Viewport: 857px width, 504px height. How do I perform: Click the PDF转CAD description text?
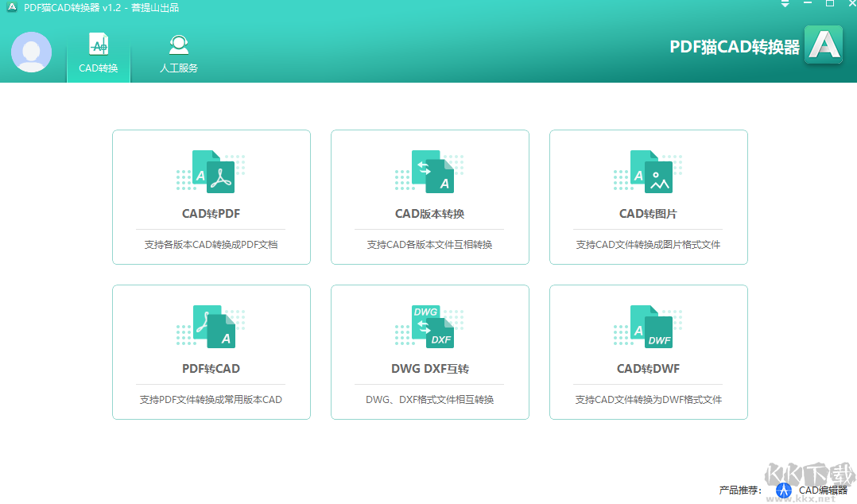211,399
